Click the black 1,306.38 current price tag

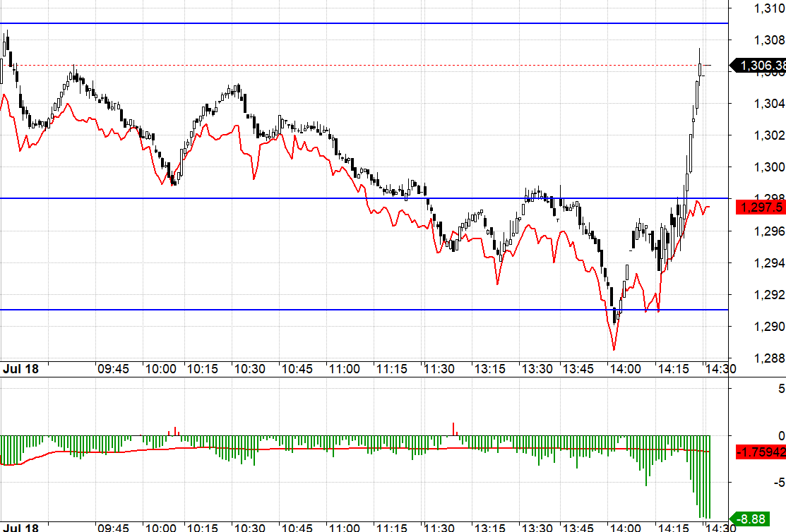coord(759,66)
